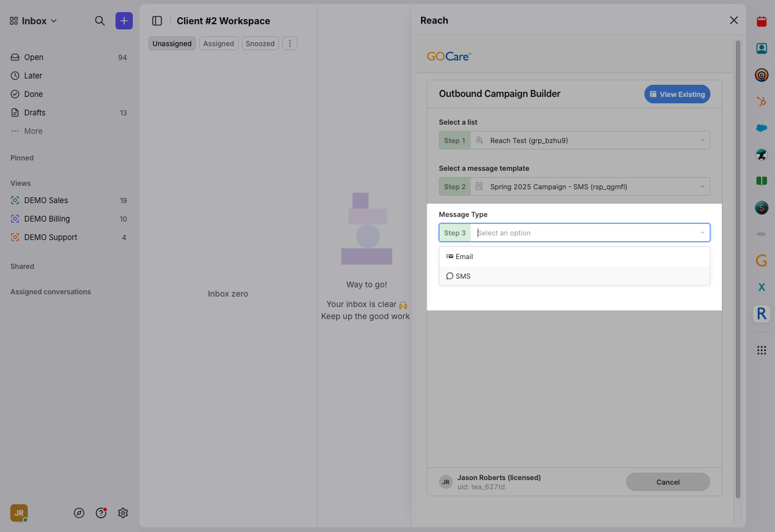Open the Salesforce cloud integration
The image size is (775, 532).
tap(761, 128)
